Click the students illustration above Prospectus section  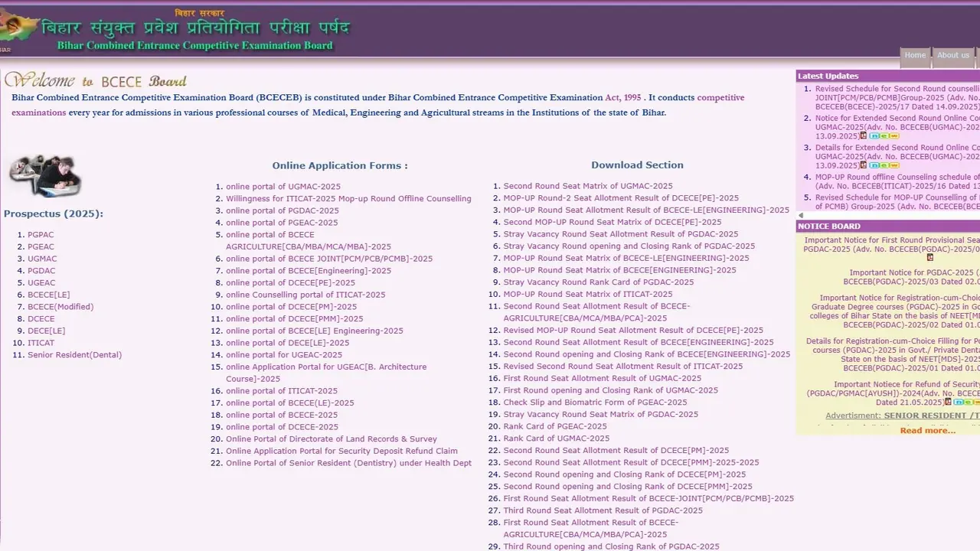44,176
